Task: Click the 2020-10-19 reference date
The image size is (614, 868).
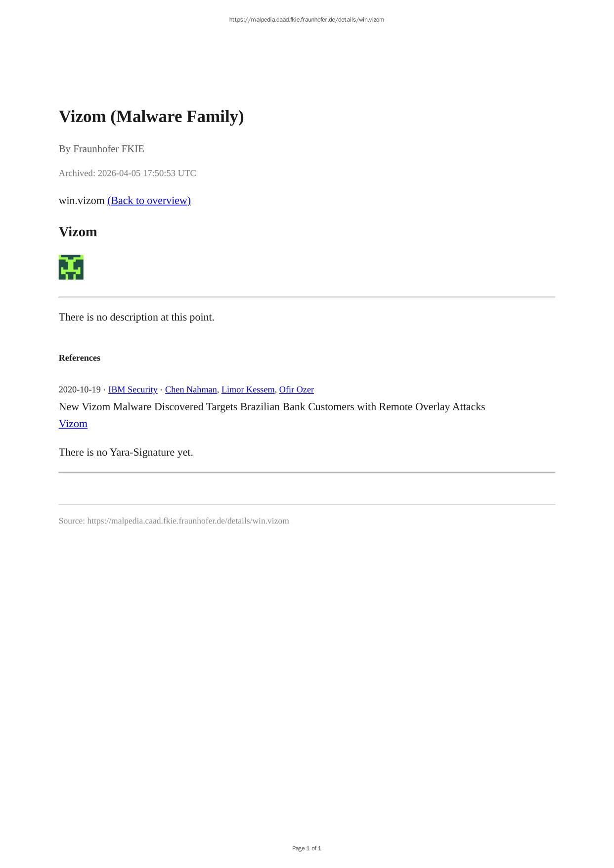Action: coord(80,390)
